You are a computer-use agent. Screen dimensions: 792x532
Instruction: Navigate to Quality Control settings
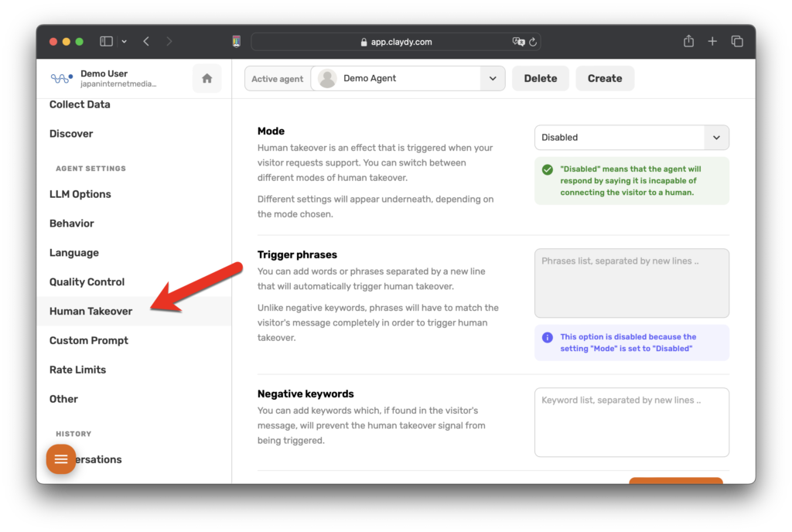click(x=87, y=282)
